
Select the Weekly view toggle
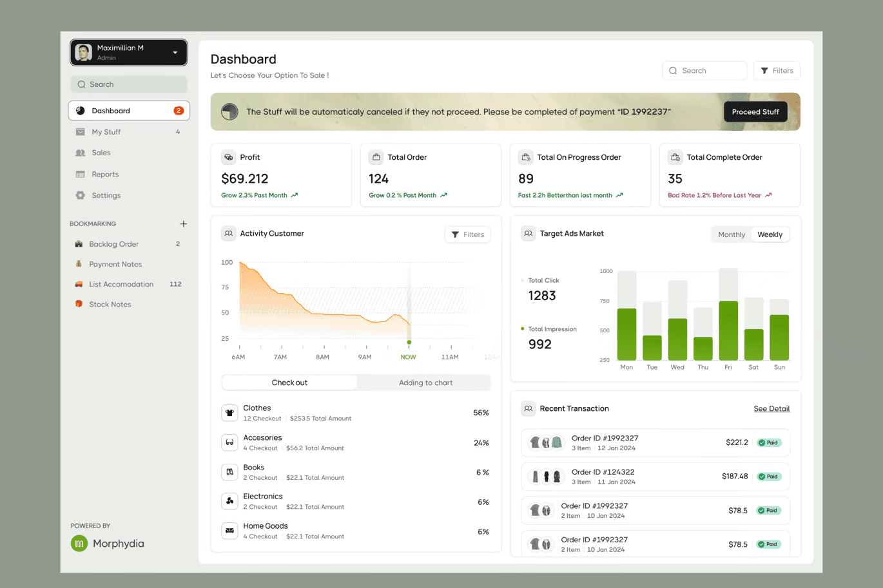click(x=770, y=234)
